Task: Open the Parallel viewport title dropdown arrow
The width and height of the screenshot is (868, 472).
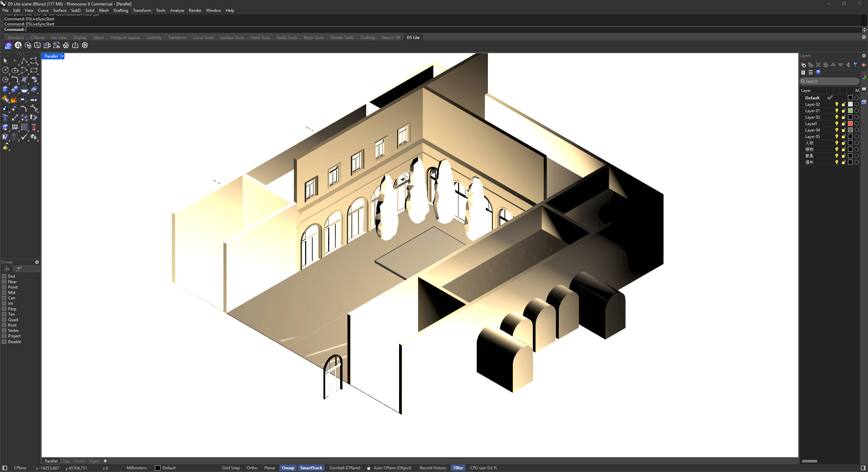Action: tap(62, 56)
